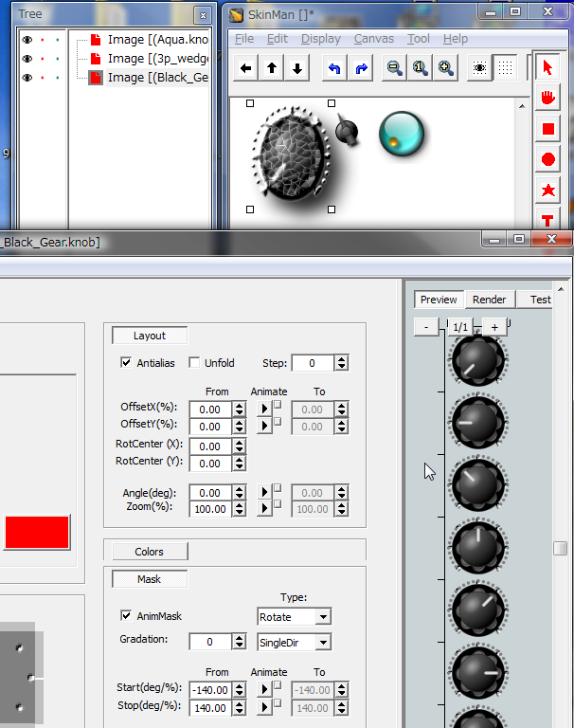
Task: Zoom out with the minus magnifier icon
Action: pos(394,68)
